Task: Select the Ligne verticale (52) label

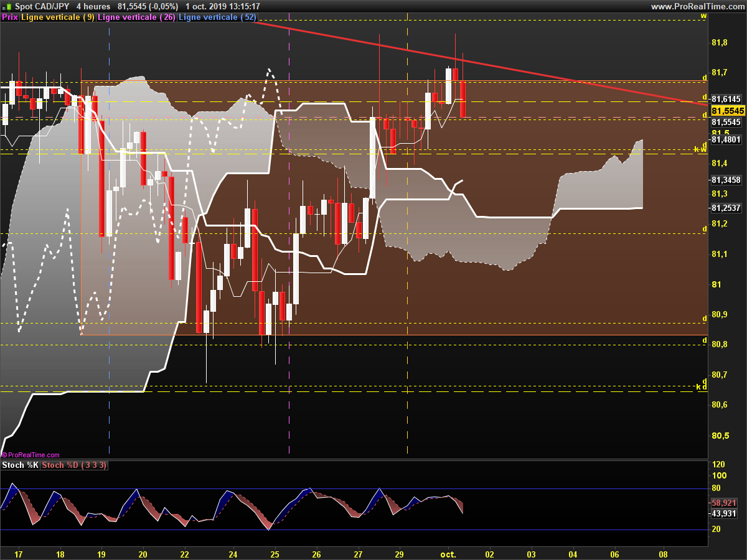Action: click(x=217, y=17)
